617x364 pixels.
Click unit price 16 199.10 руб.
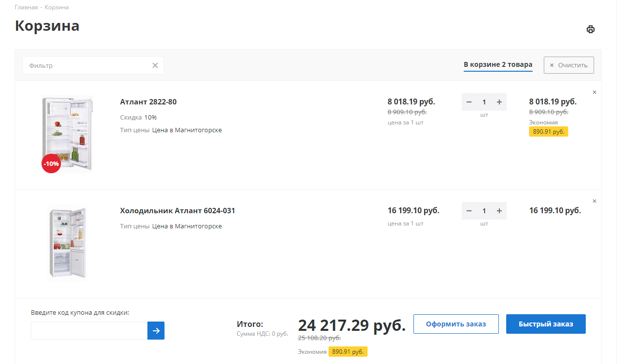click(413, 211)
